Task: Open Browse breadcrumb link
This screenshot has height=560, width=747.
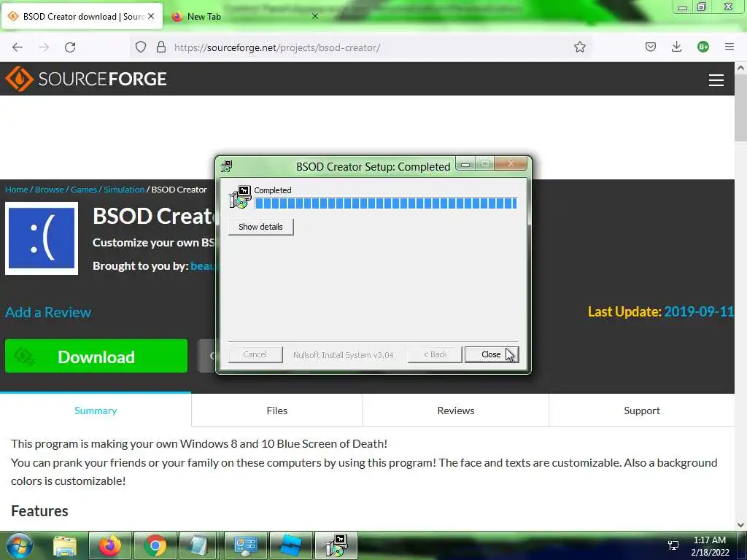Action: tap(50, 190)
